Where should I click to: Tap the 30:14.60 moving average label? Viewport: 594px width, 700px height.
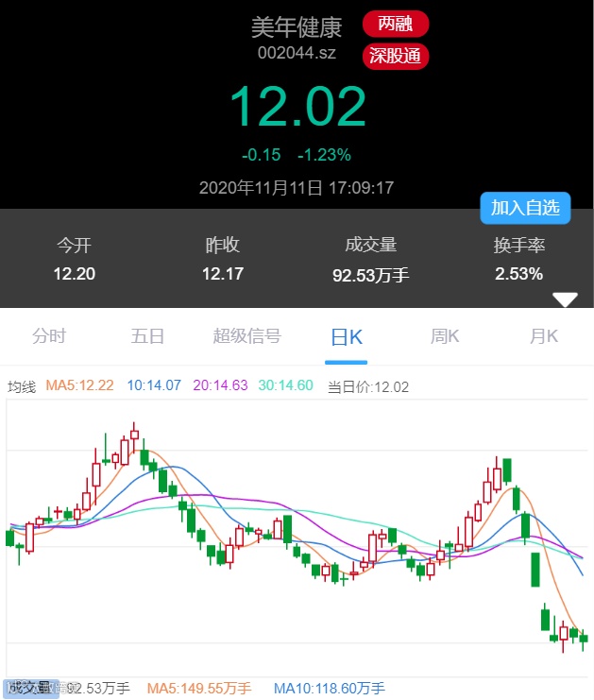[x=285, y=385]
